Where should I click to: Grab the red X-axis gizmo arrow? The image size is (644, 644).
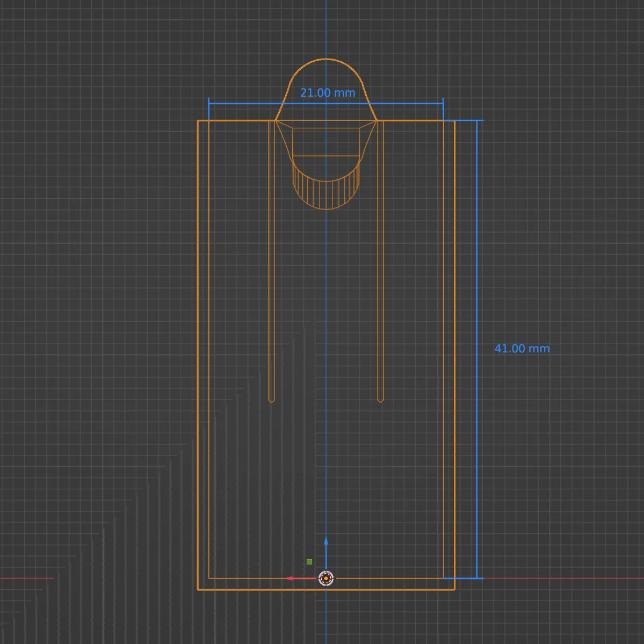point(302,578)
